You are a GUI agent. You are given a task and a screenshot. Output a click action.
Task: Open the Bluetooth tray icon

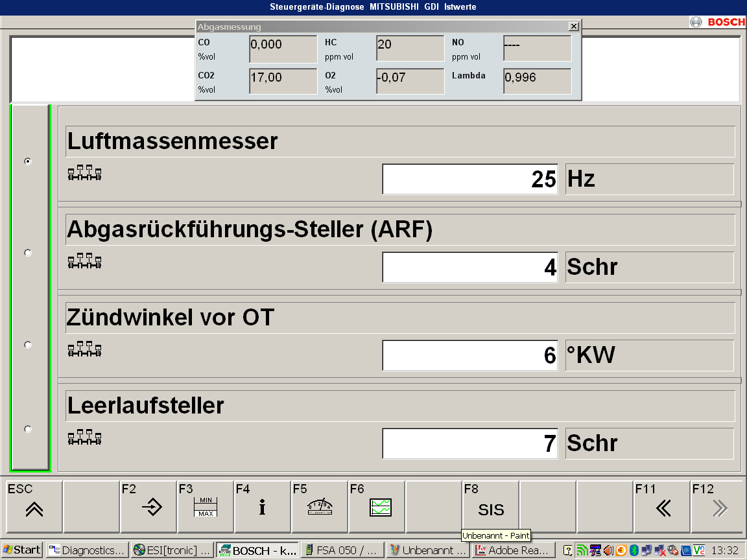pos(634,550)
